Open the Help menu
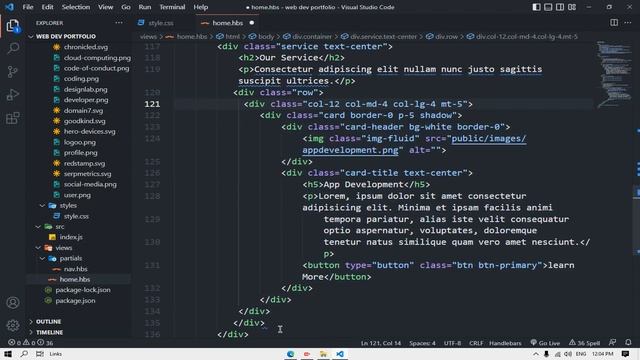Viewport: 640px width, 360px height. 200,7
